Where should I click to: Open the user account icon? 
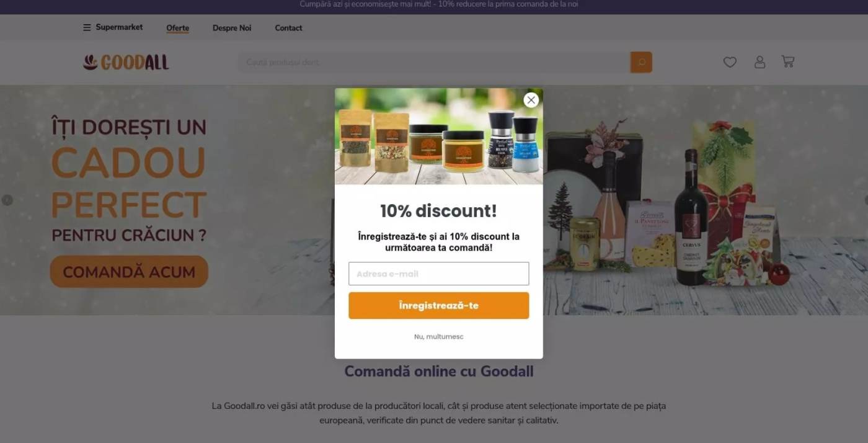[x=759, y=62]
